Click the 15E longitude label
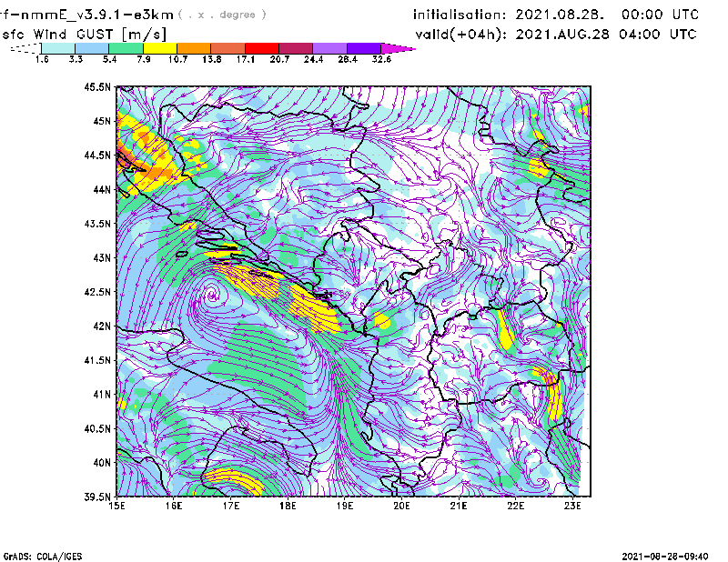This screenshot has height=562, width=728. (x=116, y=506)
